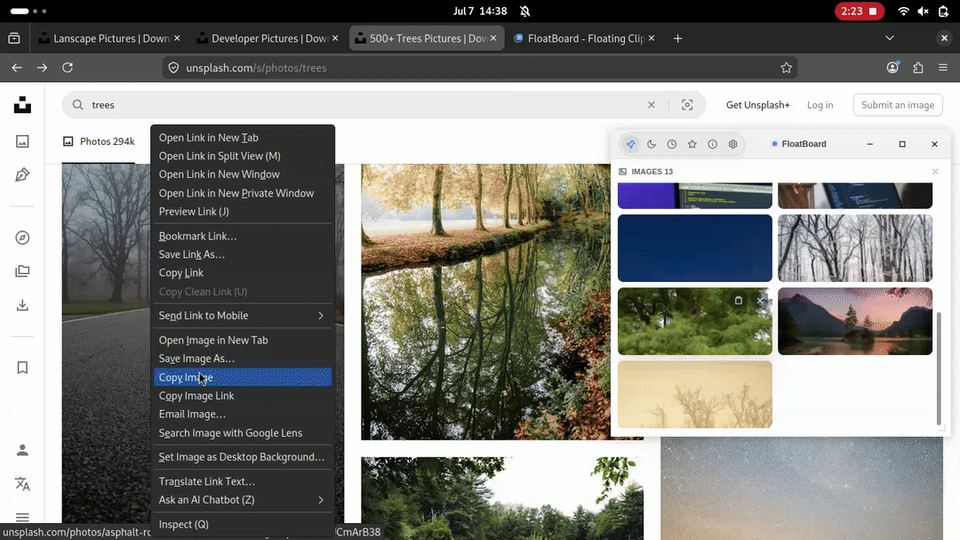Select the beige misty trees thumbnail in FloatBoard
Screen dimensions: 960x540
pos(695,394)
